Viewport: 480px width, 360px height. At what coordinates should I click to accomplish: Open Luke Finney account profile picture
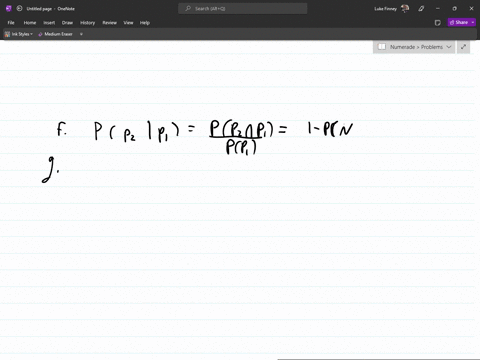click(405, 9)
